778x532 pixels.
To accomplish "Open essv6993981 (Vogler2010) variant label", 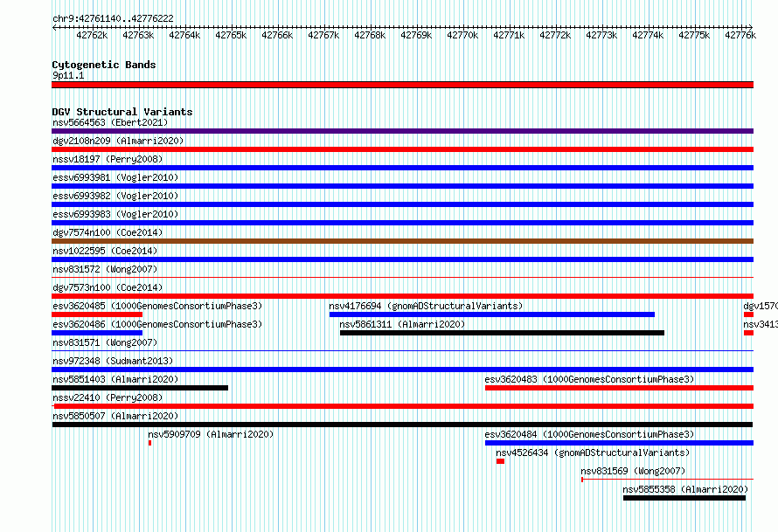I will (x=115, y=177).
